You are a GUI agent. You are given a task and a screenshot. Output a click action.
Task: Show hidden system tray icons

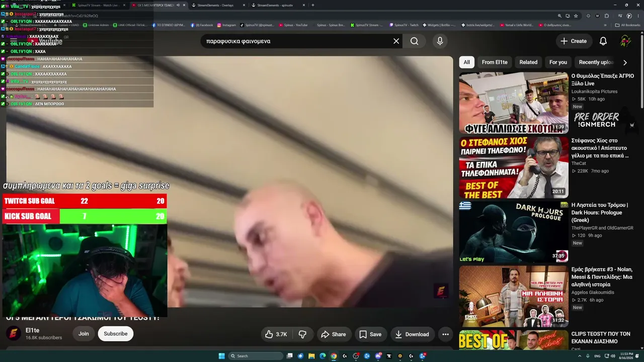pos(580,356)
